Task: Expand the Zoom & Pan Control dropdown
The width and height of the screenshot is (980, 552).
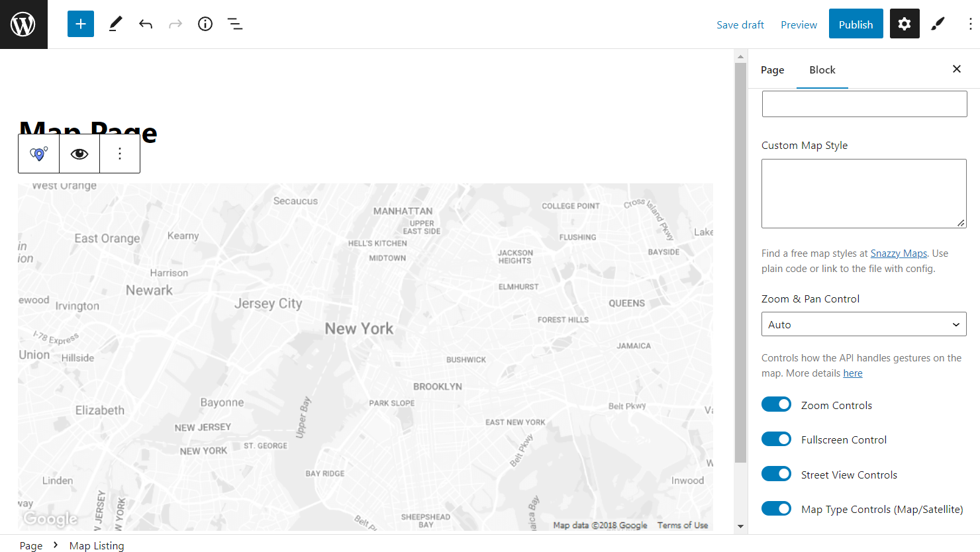Action: click(x=864, y=324)
